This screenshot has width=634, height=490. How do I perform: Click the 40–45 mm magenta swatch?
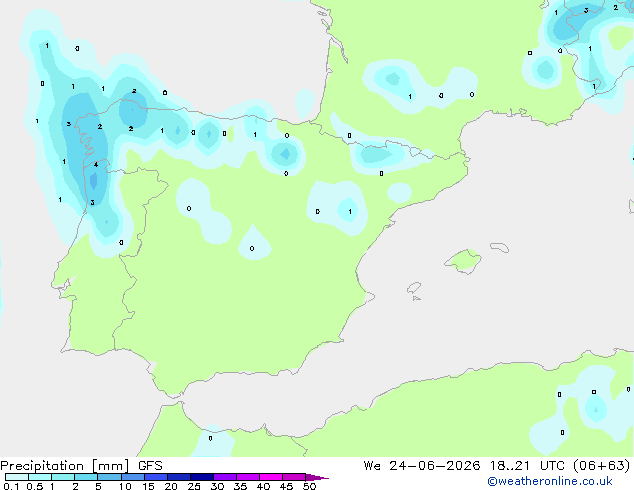[271, 477]
